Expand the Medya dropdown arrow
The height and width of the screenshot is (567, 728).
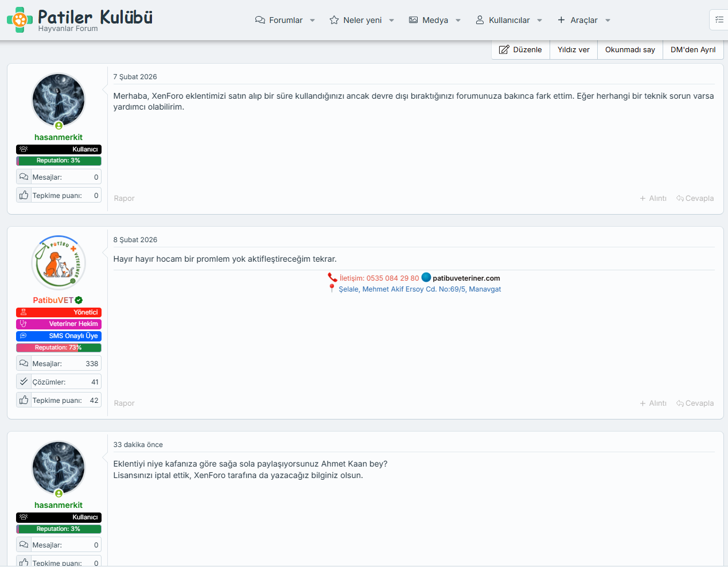[x=458, y=20]
